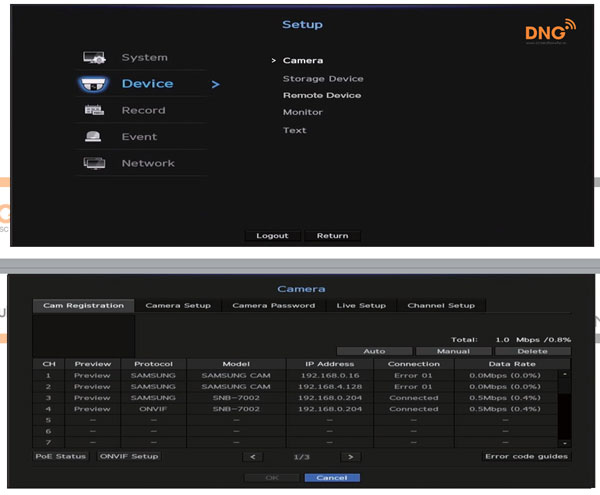
Task: Switch to the Camera Setup tab
Action: coord(178,305)
